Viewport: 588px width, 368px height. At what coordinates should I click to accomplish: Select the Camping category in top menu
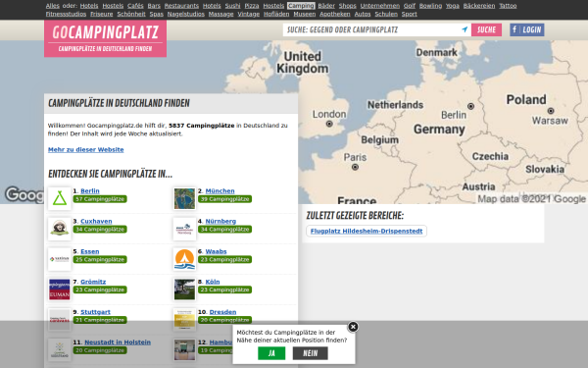point(301,6)
